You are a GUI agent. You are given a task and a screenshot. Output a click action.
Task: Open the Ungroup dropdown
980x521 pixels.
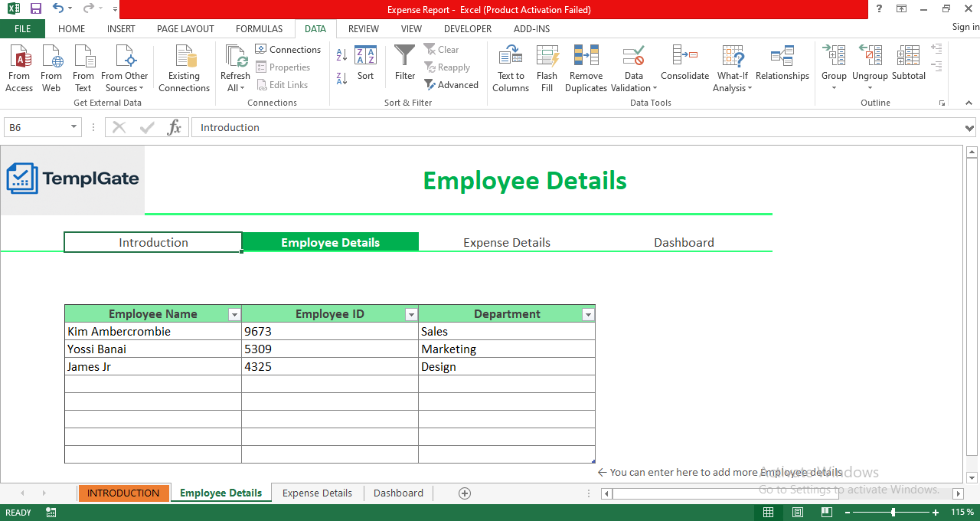click(870, 87)
